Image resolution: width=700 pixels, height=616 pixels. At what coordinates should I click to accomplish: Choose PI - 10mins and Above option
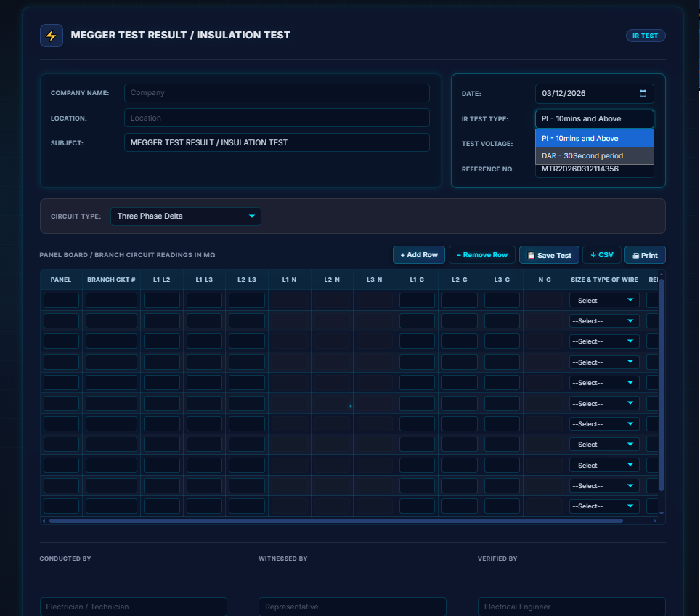point(594,138)
